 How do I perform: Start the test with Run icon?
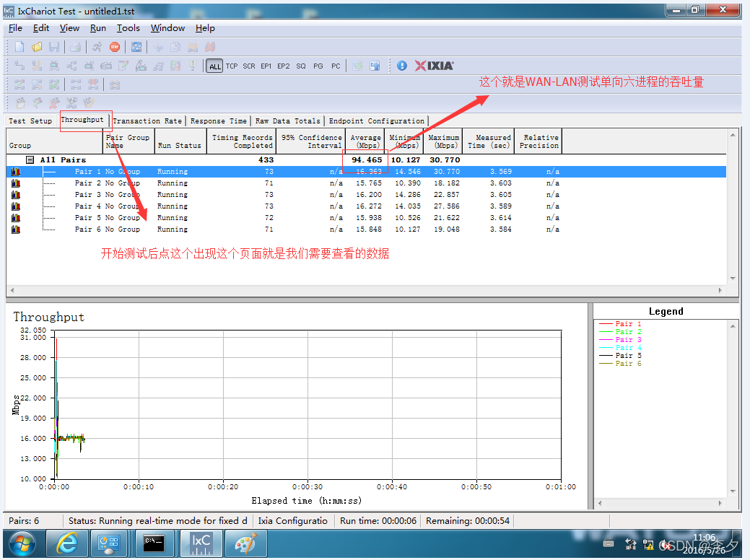point(97,47)
